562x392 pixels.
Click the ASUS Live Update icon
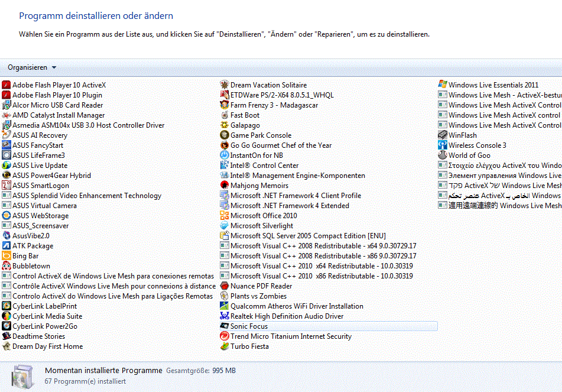(6, 166)
